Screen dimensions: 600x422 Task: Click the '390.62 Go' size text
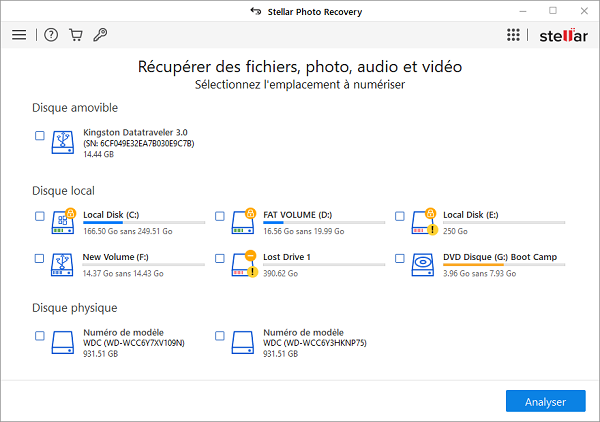[280, 273]
